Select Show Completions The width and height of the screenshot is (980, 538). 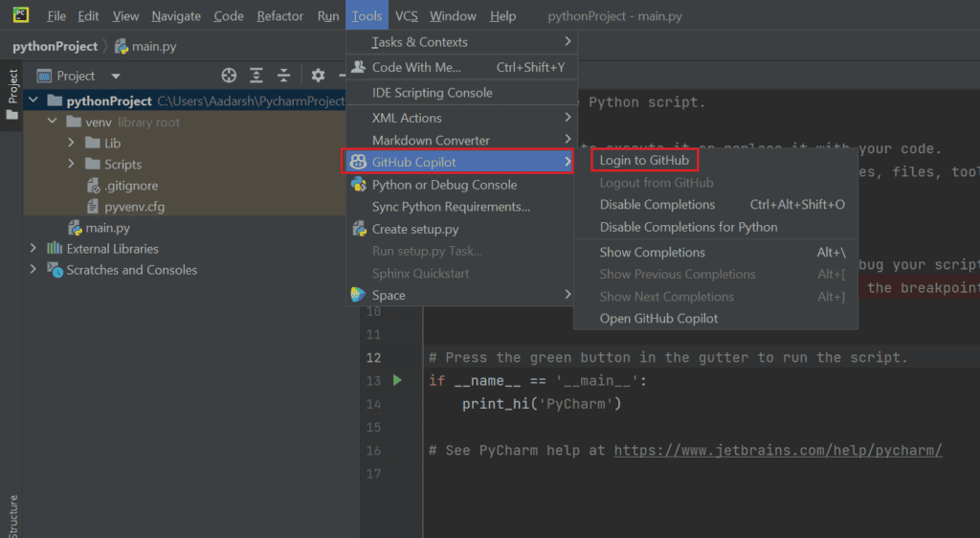pyautogui.click(x=716, y=252)
